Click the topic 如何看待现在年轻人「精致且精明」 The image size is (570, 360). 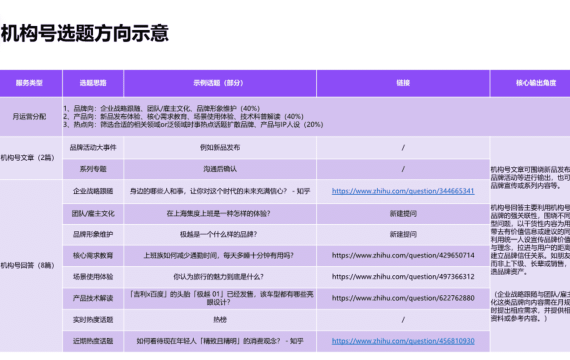point(220,341)
